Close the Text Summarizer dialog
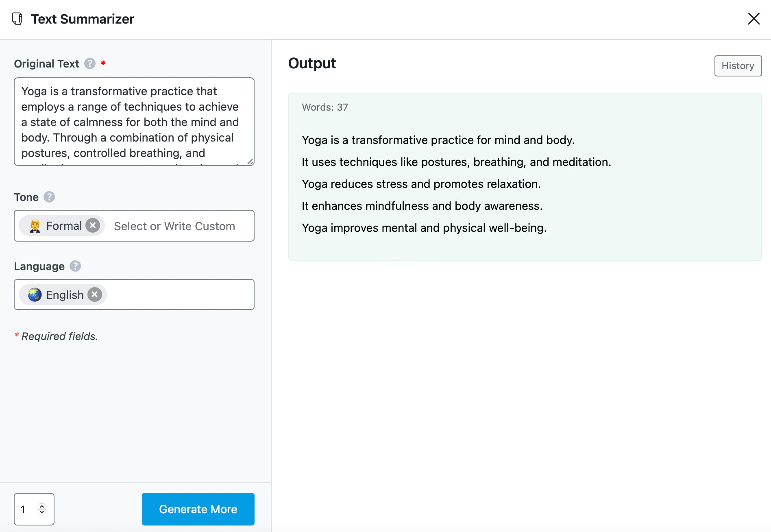This screenshot has width=771, height=532. pos(754,19)
